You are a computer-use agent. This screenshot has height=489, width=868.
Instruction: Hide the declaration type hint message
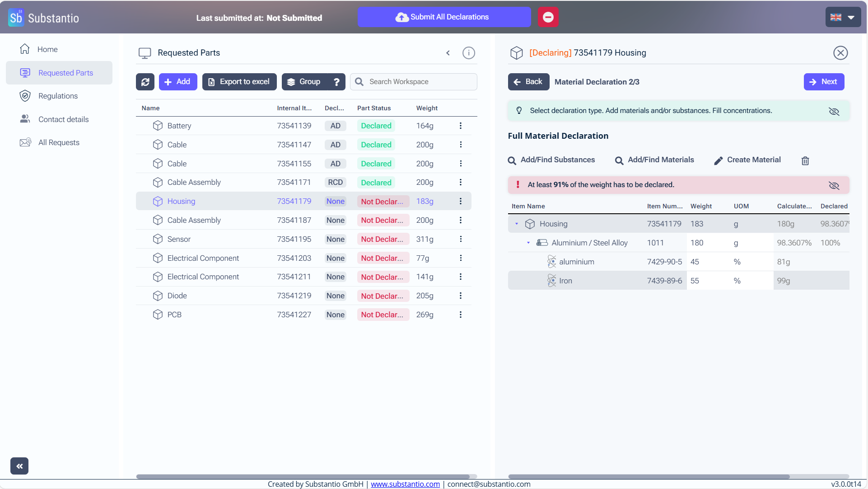(834, 111)
